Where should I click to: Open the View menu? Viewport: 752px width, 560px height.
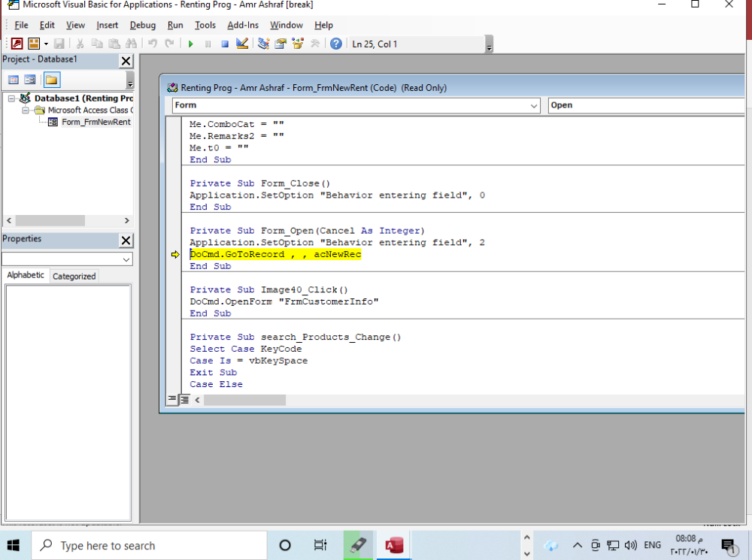(x=75, y=25)
